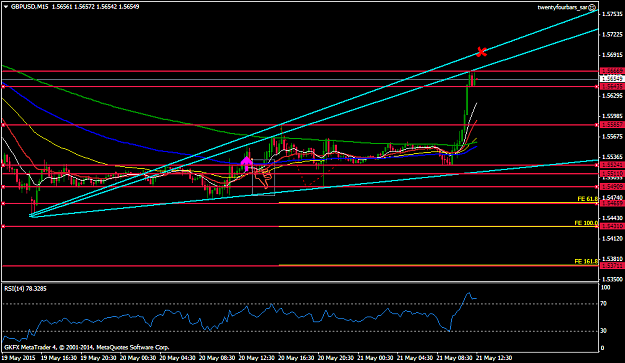Screen dimensions: 625x363
Task: Click the current price tag 1.56549
Action: pyautogui.click(x=611, y=79)
